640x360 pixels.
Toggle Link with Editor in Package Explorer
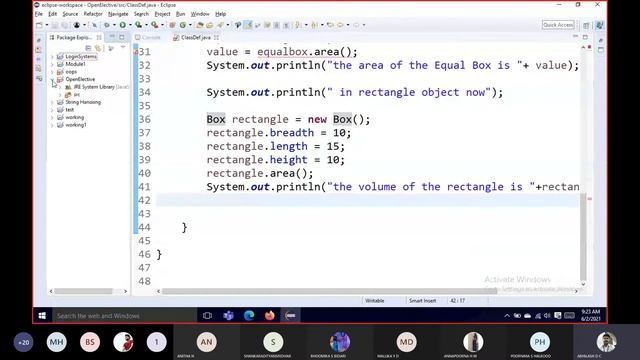[x=98, y=48]
